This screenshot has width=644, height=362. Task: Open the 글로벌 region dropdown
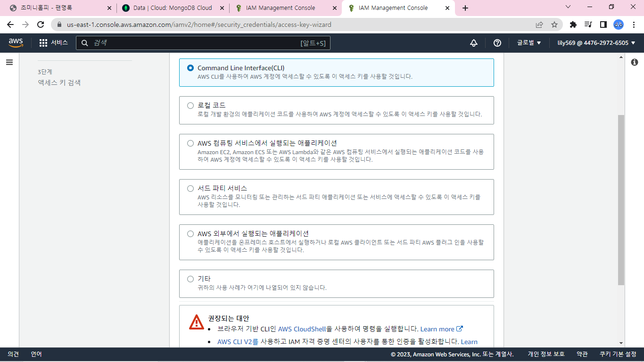tap(529, 43)
